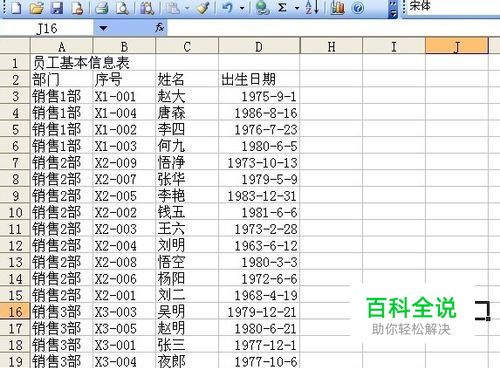Open the Paste options dropdown arrow

click(x=187, y=8)
